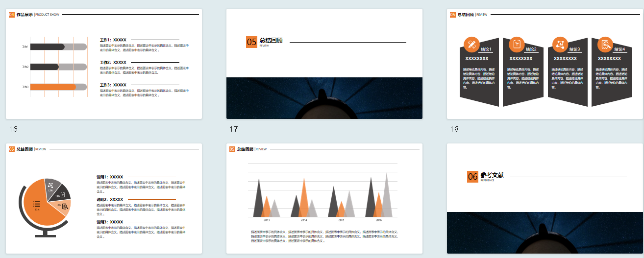Screen dimensions: 644x258
Task: Click the orange bar for 工作3
Action: [x=53, y=87]
